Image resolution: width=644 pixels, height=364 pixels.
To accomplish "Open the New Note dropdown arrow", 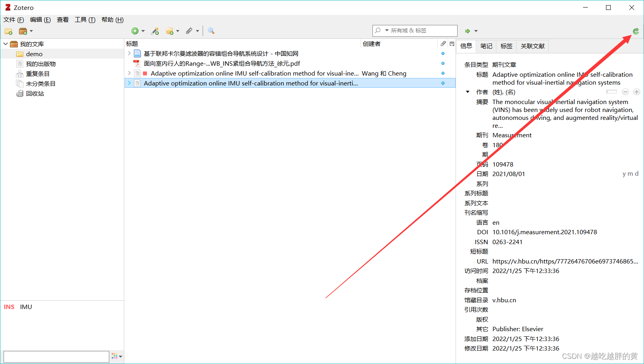I will click(178, 31).
